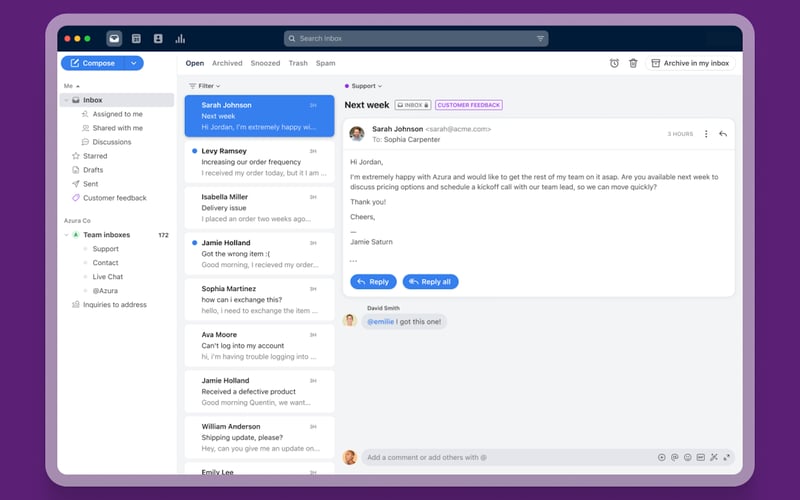Open the Compose dropdown arrow

point(134,63)
